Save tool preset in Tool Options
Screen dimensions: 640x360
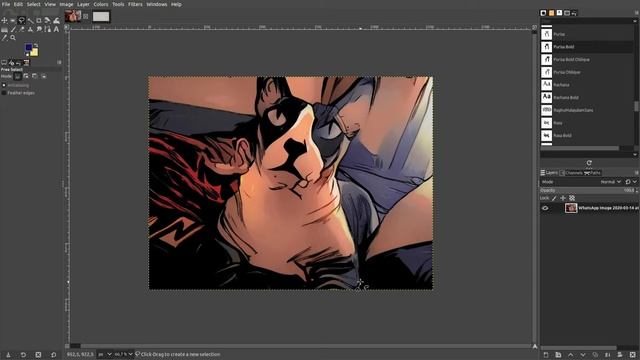coord(8,355)
